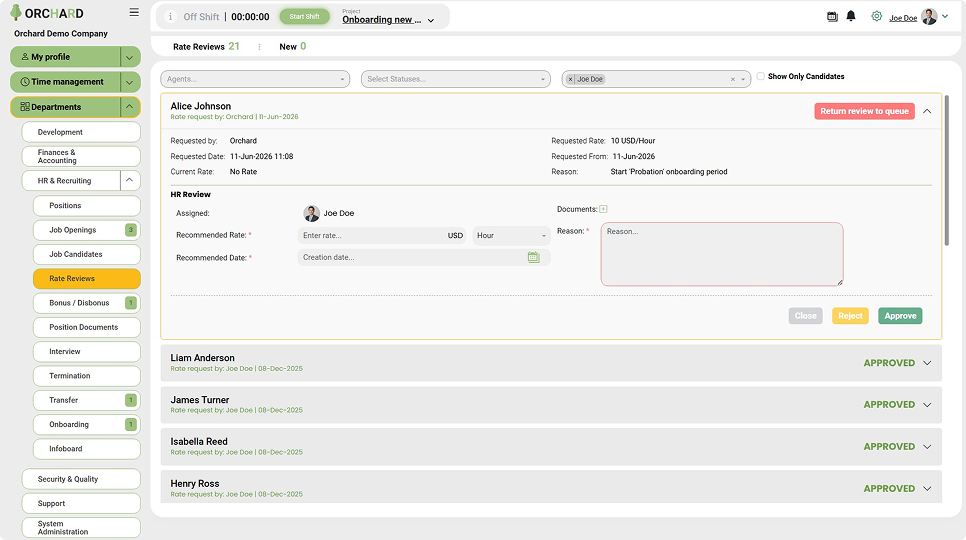Click Return review to queue button
Image resolution: width=966 pixels, height=540 pixels.
[864, 111]
